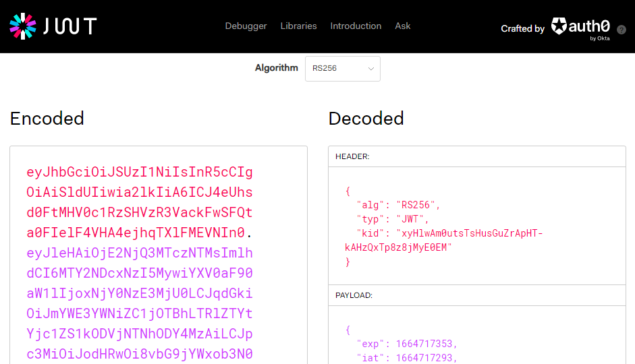Open the Debugger nav item
The height and width of the screenshot is (364, 635).
point(246,26)
